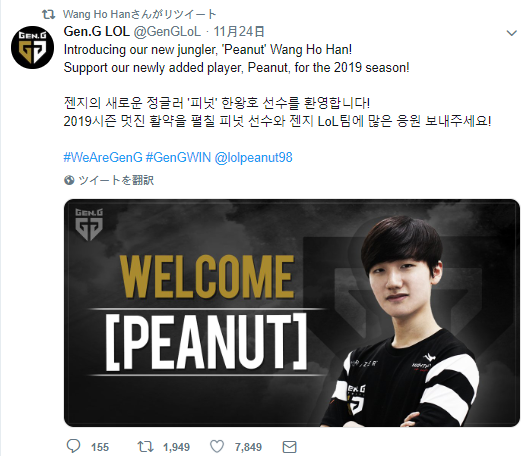Click the like count 7,849
The height and width of the screenshot is (456, 528).
[x=248, y=447]
